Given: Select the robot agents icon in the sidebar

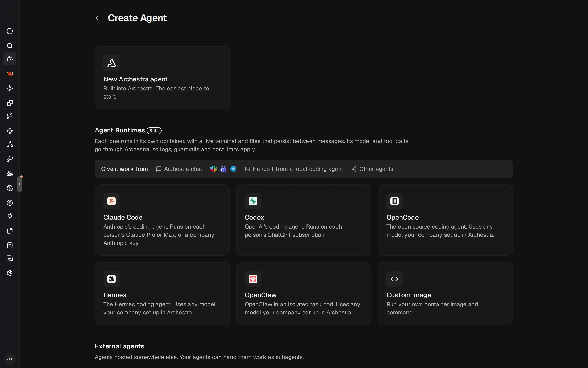Looking at the screenshot, I should (10, 59).
